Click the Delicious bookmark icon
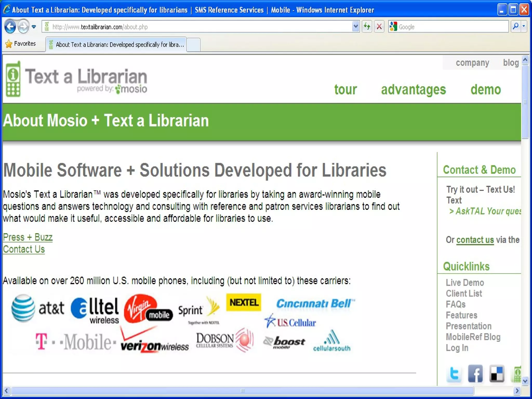532x399 pixels. coord(496,374)
